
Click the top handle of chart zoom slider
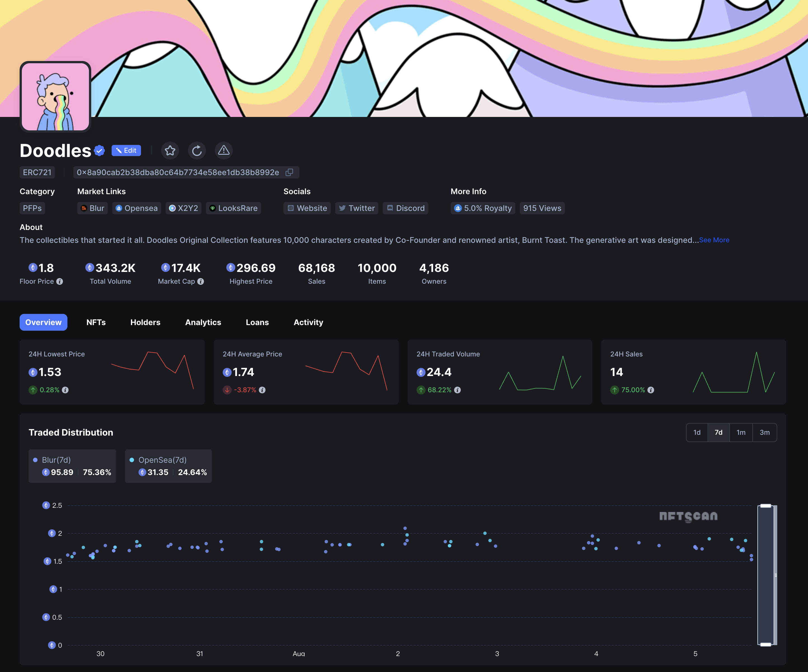pos(766,506)
